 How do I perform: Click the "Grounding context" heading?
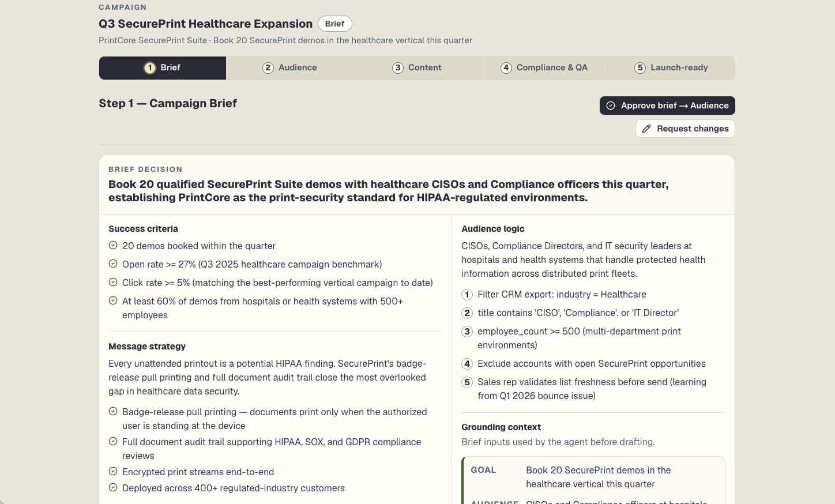[501, 427]
